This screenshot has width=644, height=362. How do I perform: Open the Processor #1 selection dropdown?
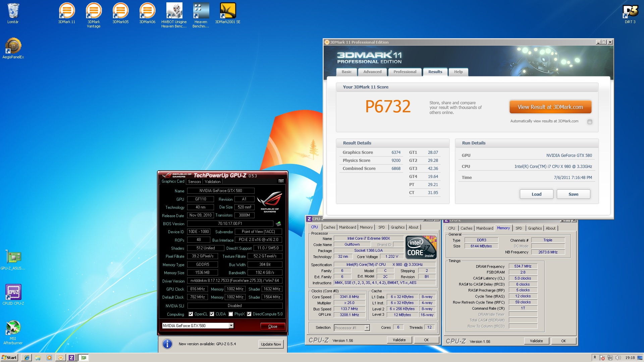(x=367, y=328)
